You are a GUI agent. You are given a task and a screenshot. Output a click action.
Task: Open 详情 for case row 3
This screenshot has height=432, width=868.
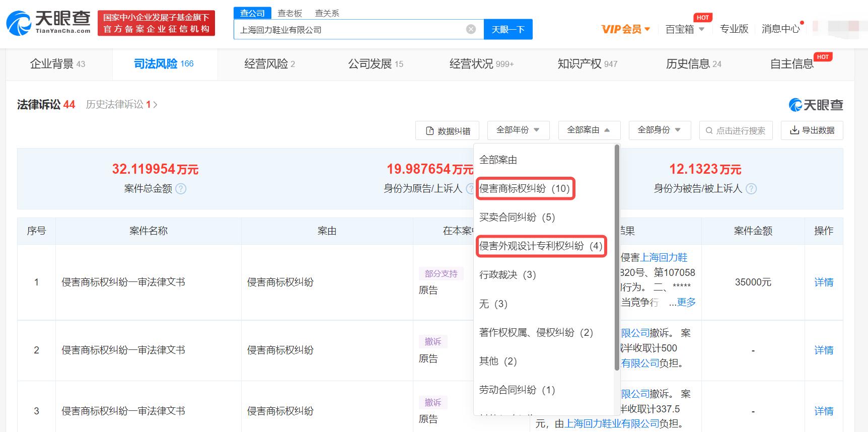click(824, 411)
